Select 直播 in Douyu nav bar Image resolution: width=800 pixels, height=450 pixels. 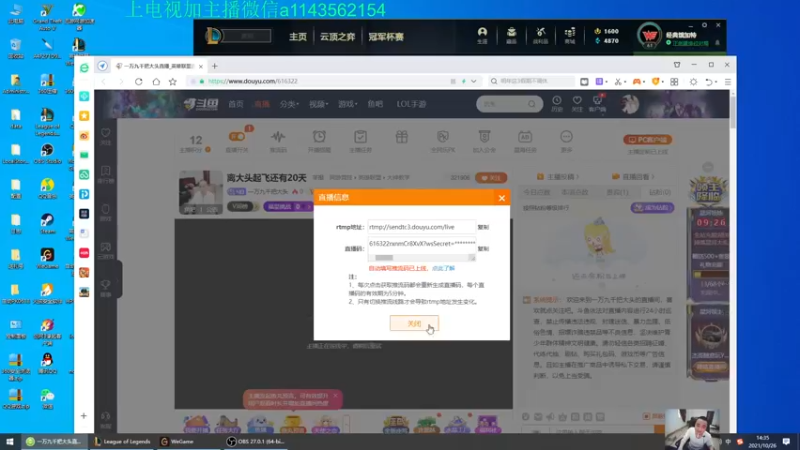click(262, 104)
